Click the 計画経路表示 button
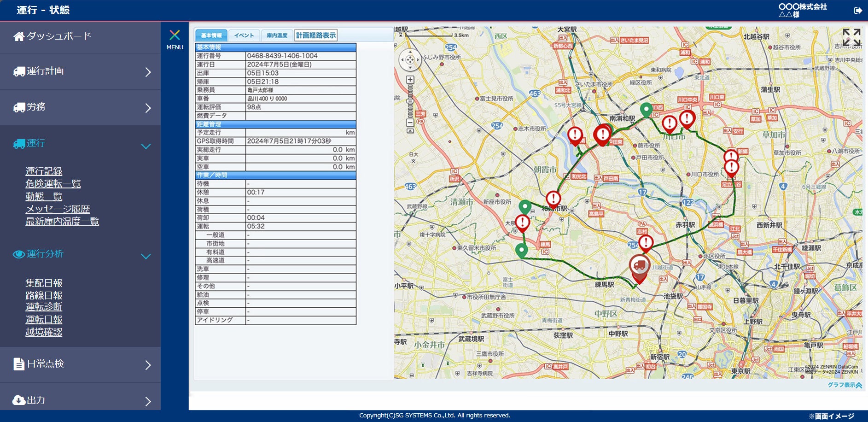 [316, 35]
